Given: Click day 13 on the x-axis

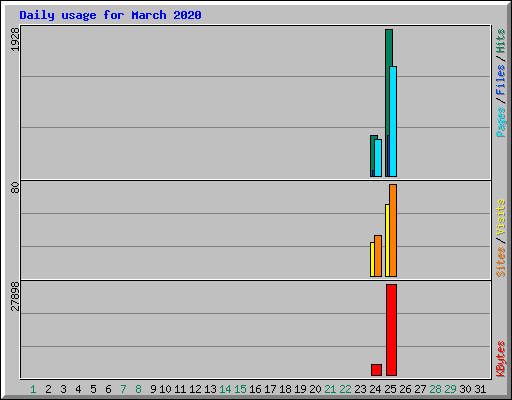Looking at the screenshot, I should tap(210, 389).
